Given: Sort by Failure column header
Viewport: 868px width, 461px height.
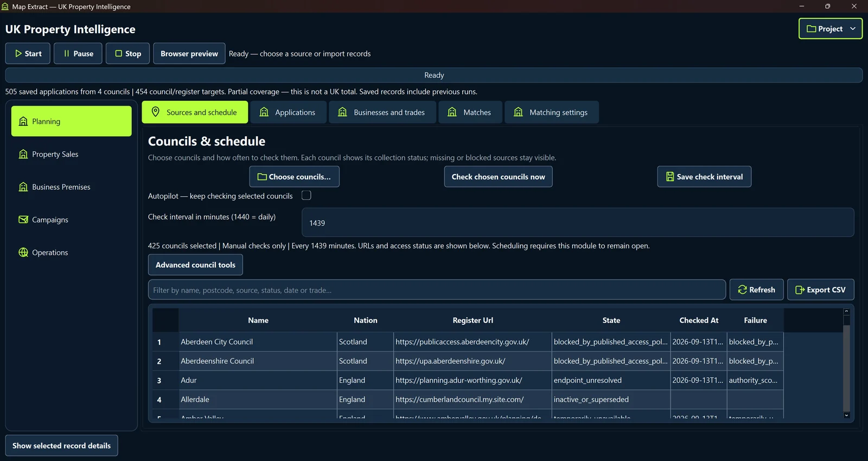Looking at the screenshot, I should [x=755, y=321].
